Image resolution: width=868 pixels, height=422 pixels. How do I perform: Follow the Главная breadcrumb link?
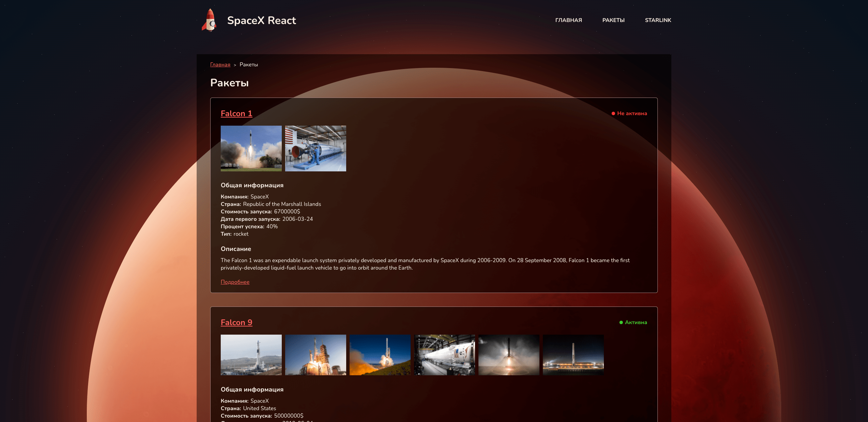[x=220, y=65]
